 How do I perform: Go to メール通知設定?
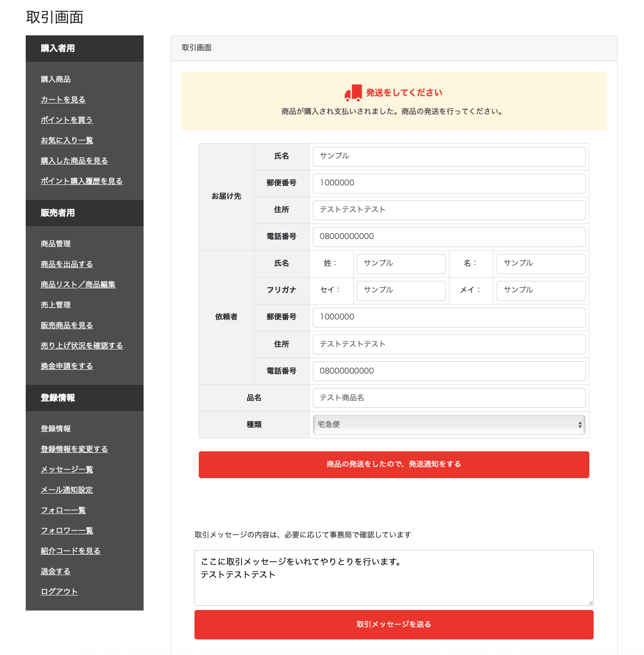[x=66, y=490]
